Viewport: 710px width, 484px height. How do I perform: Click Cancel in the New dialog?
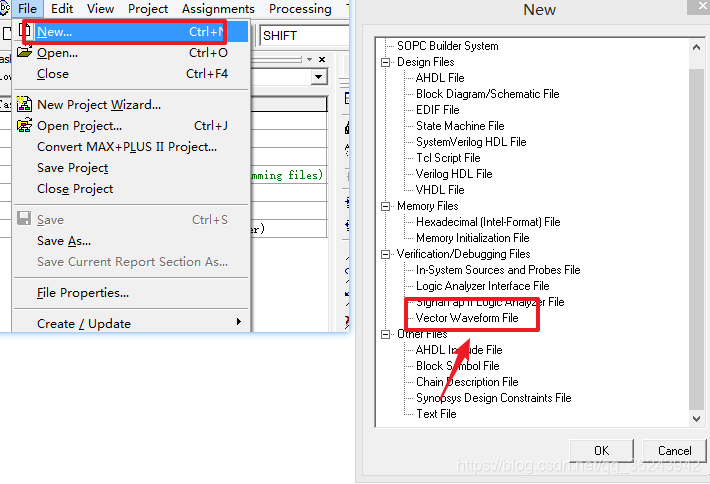[x=674, y=450]
